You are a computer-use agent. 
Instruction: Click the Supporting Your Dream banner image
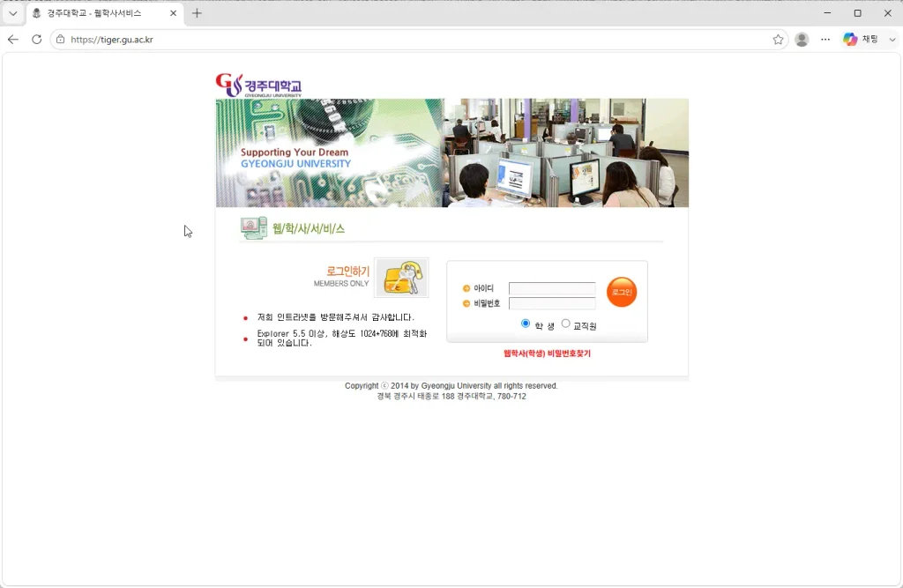[x=330, y=153]
